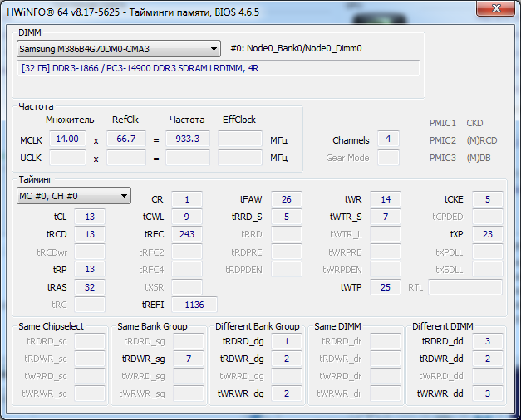Click the empty tCPDED field
The height and width of the screenshot is (420, 521).
(x=488, y=217)
